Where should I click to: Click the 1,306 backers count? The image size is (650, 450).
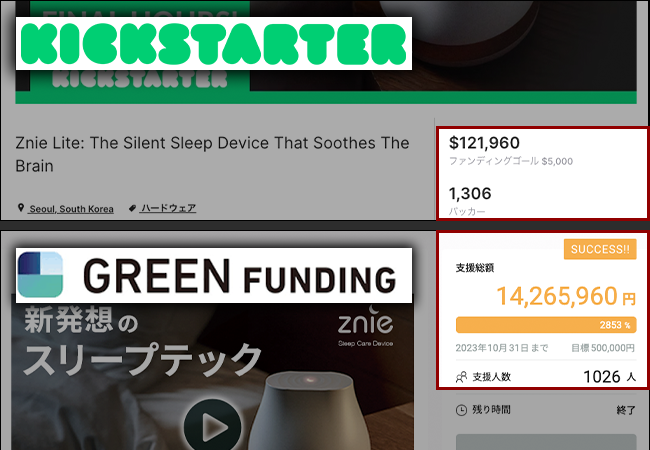(469, 193)
